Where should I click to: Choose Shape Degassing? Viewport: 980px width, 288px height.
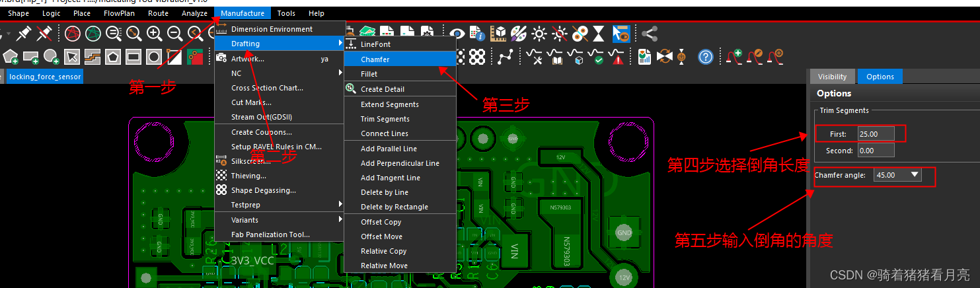[x=280, y=190]
